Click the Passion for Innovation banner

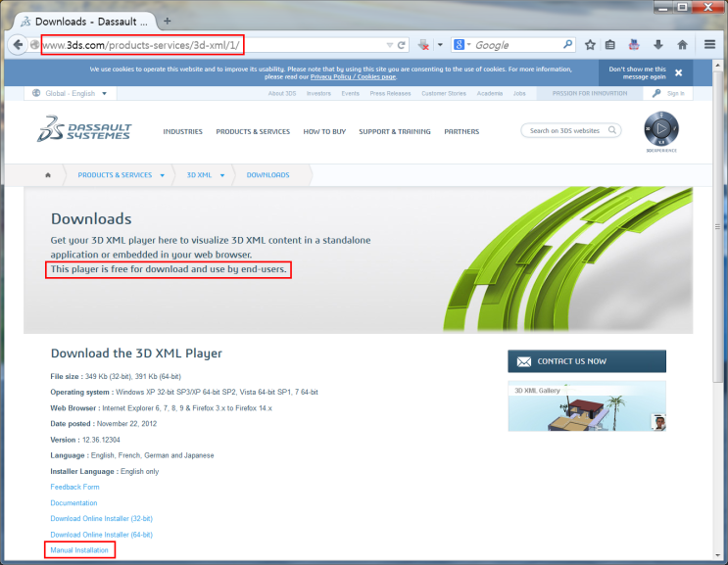[590, 93]
